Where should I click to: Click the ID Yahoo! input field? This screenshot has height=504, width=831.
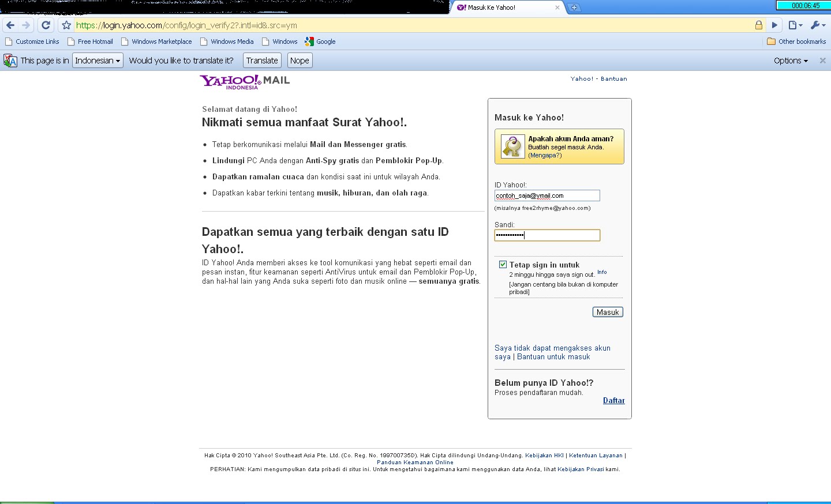(x=547, y=195)
